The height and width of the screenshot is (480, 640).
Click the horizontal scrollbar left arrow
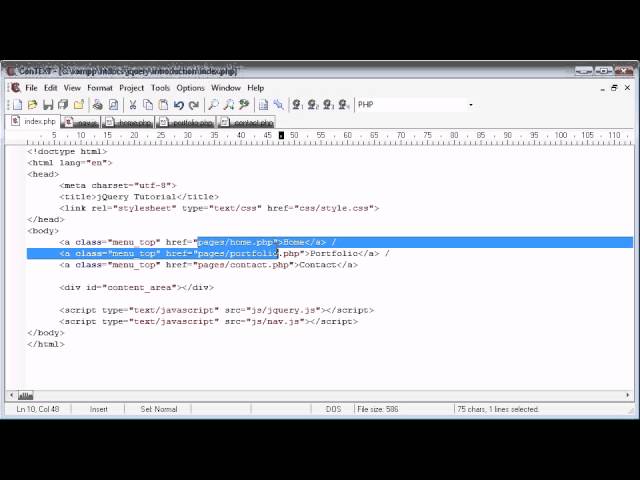pos(11,395)
